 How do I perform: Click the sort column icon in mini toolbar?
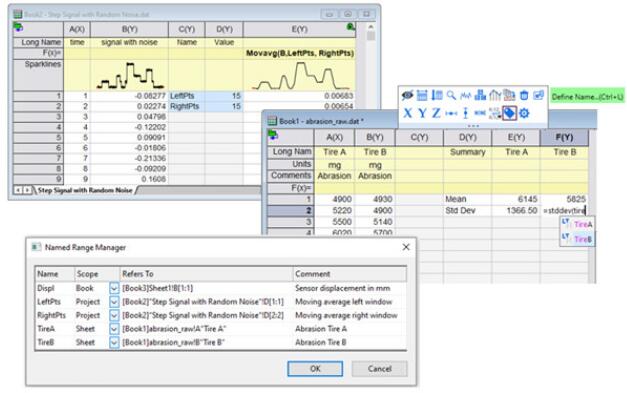437,96
